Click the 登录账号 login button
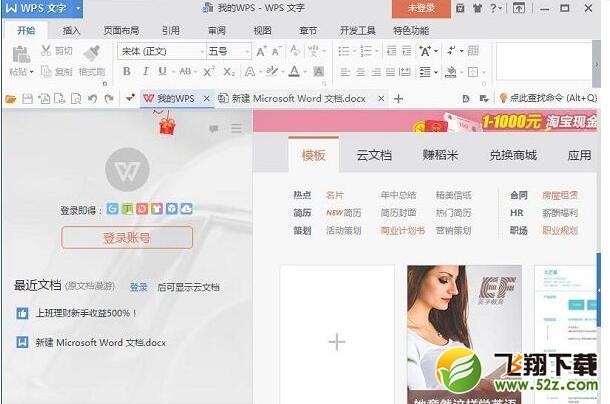The width and height of the screenshot is (610, 404). [127, 237]
